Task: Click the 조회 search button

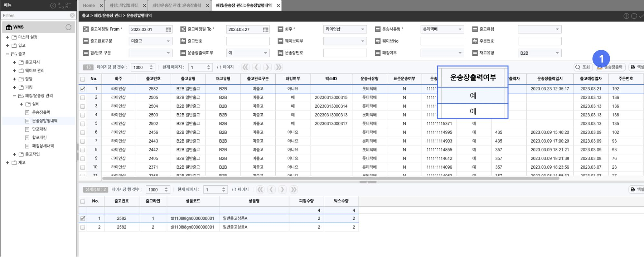Action: tap(583, 67)
